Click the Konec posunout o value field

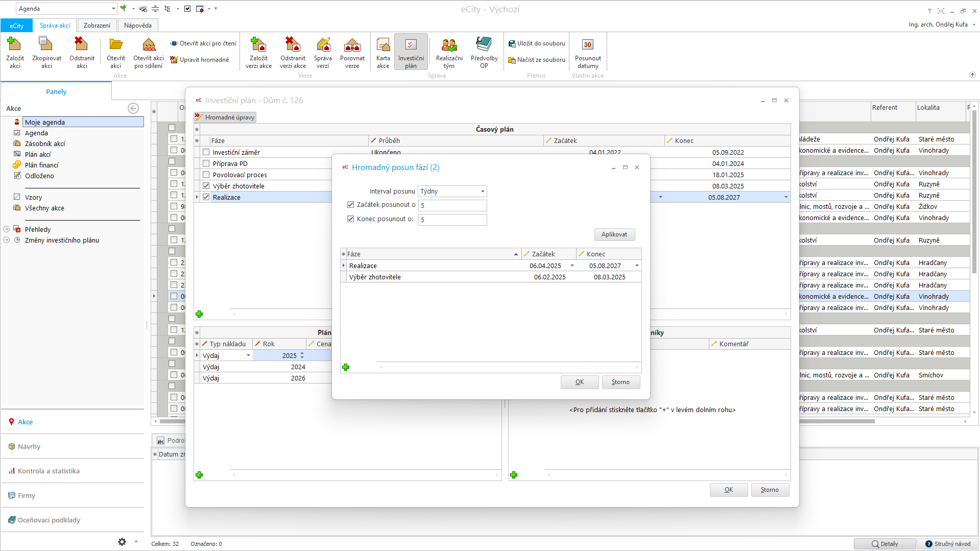coord(452,220)
